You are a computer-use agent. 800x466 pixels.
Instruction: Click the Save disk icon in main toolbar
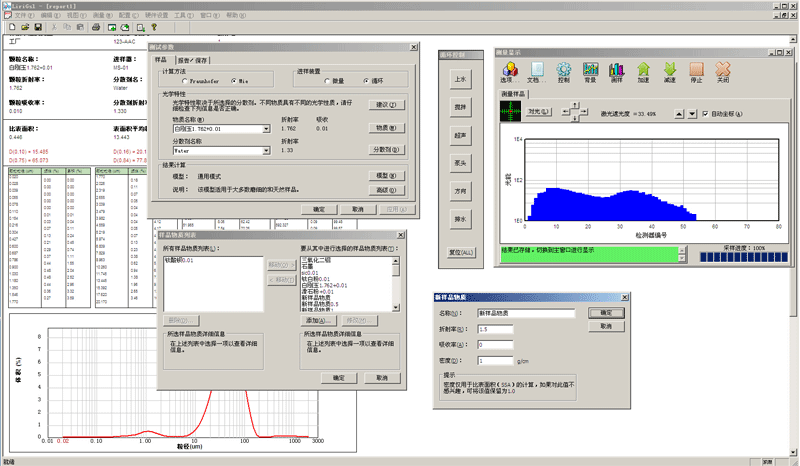[x=40, y=28]
